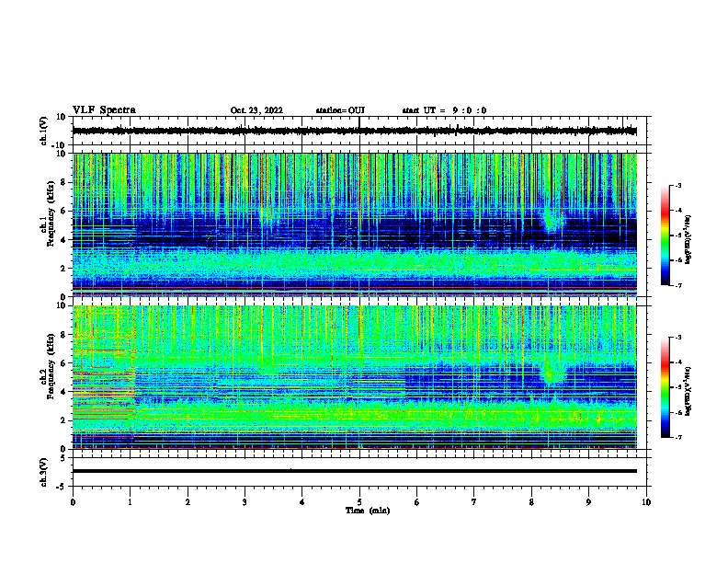The image size is (728, 563).
Task: Click the ch.2 color scale log(PSD) unit label
Action: click(688, 391)
